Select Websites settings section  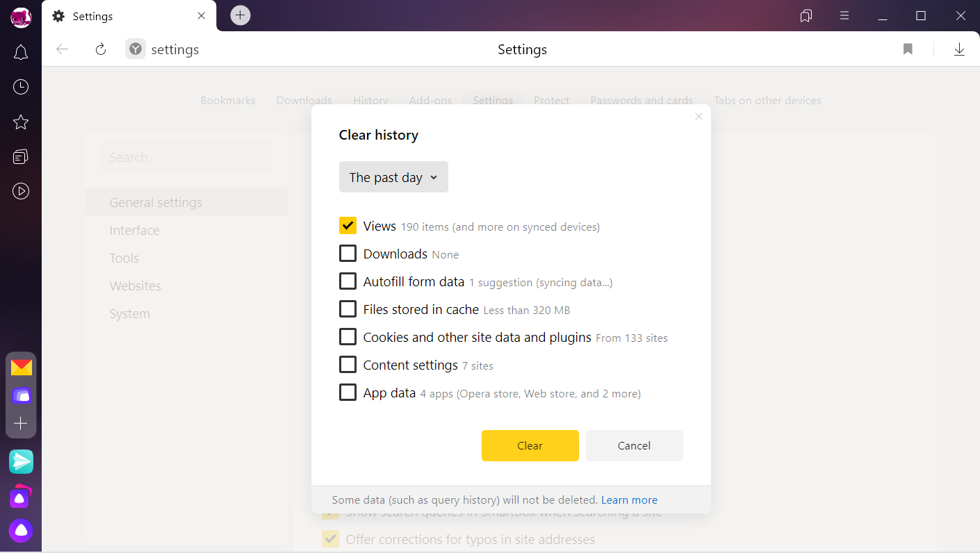pyautogui.click(x=135, y=286)
